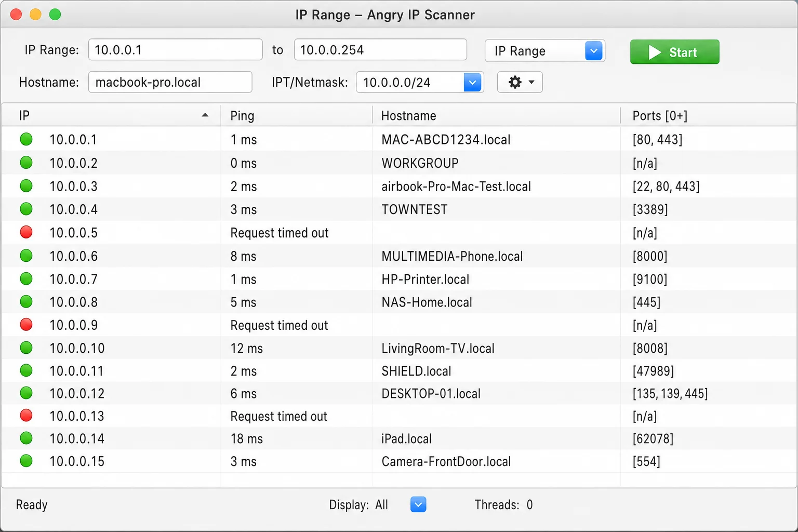Click the 18 ms ping cell

(247, 439)
